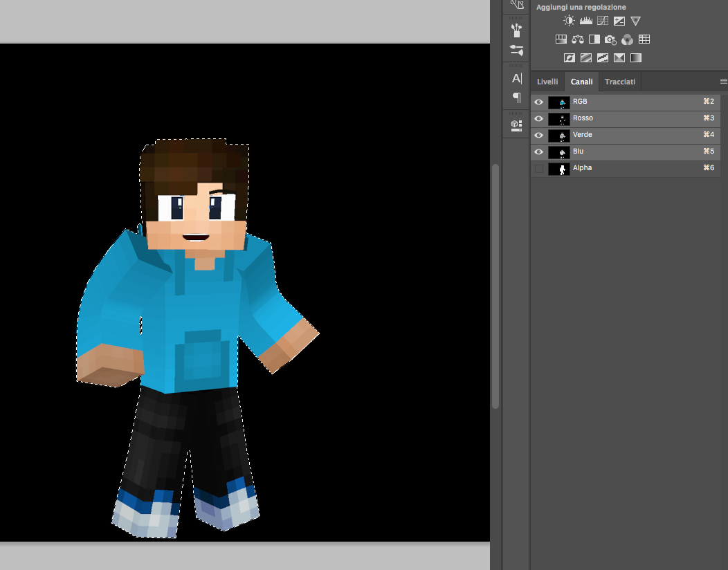Add a Gradient Map adjustment
Image resolution: width=728 pixels, height=570 pixels.
(635, 57)
